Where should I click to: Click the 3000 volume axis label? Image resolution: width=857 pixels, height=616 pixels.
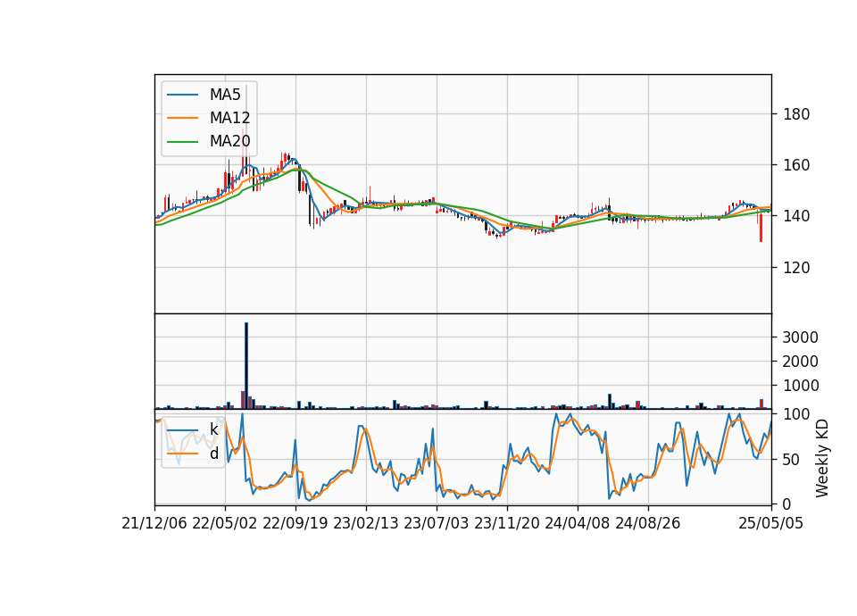pyautogui.click(x=800, y=337)
